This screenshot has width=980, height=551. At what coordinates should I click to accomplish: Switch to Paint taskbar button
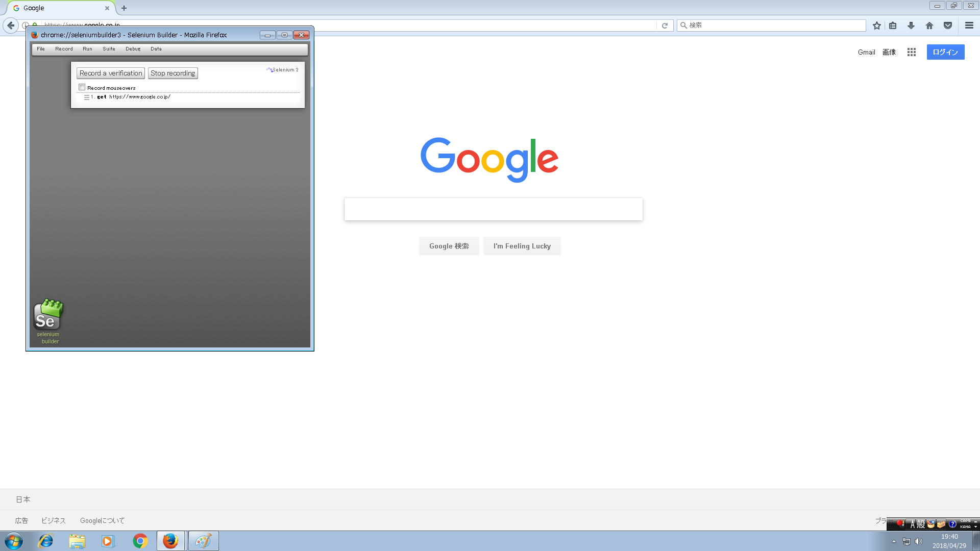coord(203,541)
